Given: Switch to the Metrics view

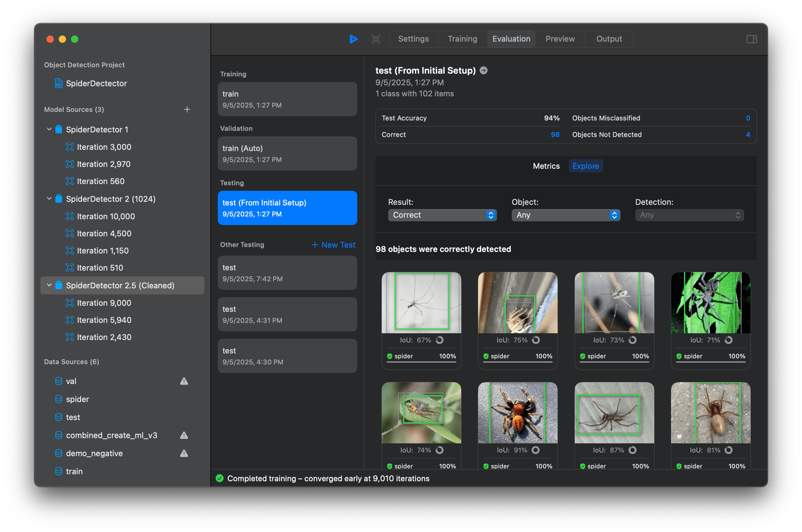Looking at the screenshot, I should pos(546,166).
